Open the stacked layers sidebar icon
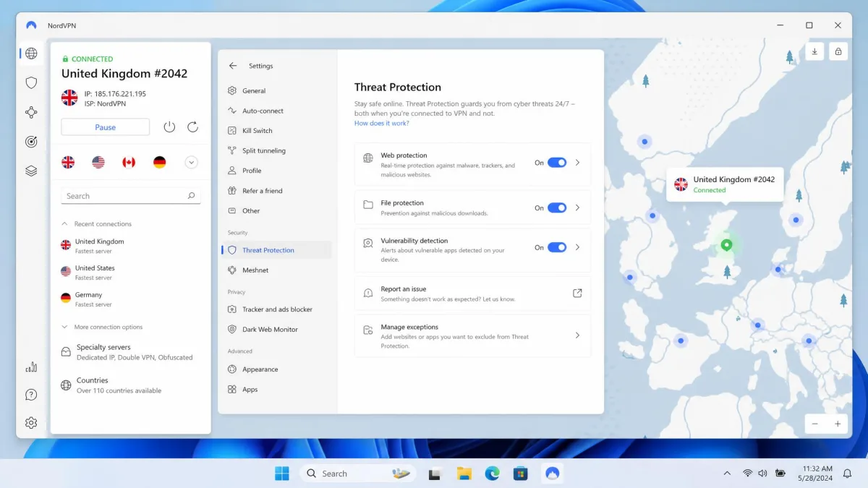 (31, 171)
